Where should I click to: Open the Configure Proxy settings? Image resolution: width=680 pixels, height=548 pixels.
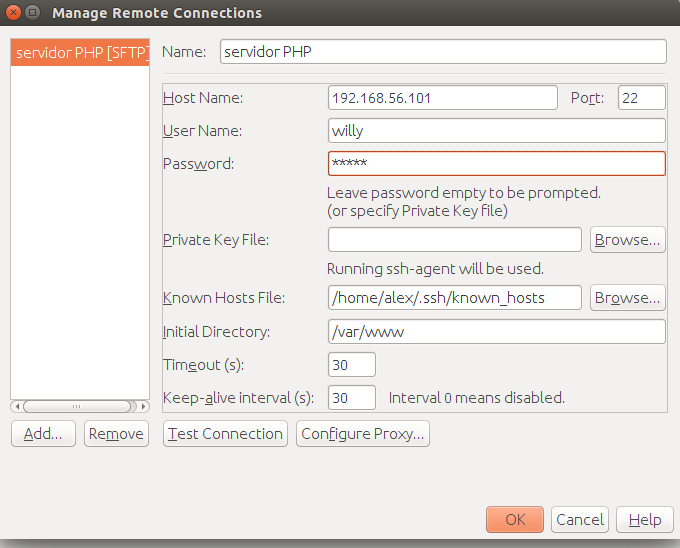tap(363, 434)
